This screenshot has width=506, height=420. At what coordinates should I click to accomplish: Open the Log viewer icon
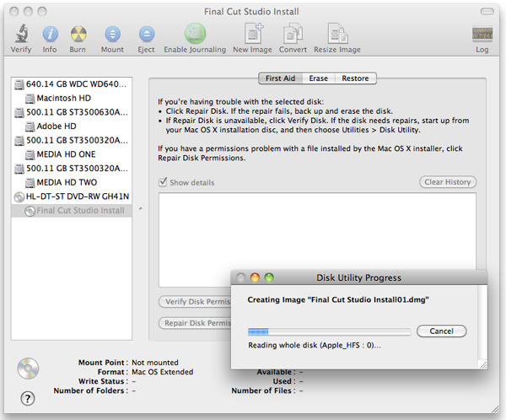click(482, 34)
